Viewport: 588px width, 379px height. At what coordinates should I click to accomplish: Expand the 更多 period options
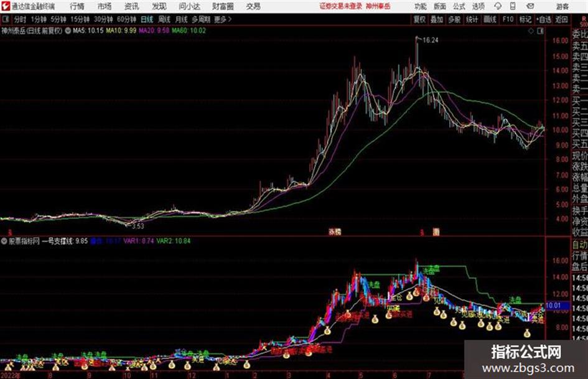pos(223,19)
